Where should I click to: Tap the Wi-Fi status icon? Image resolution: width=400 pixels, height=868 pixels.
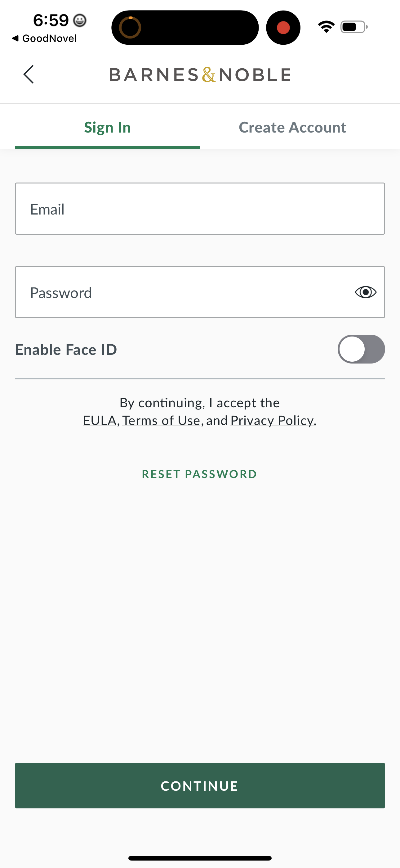pos(326,27)
